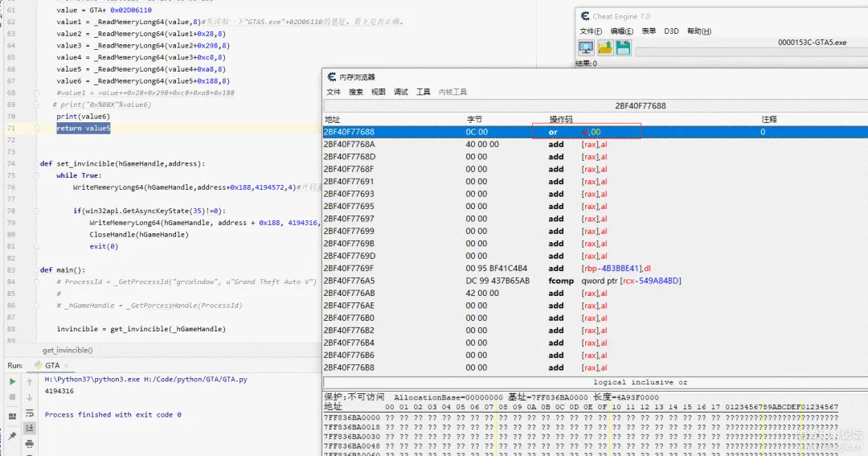
Task: Rerun GTA script with green play icon
Action: point(12,382)
